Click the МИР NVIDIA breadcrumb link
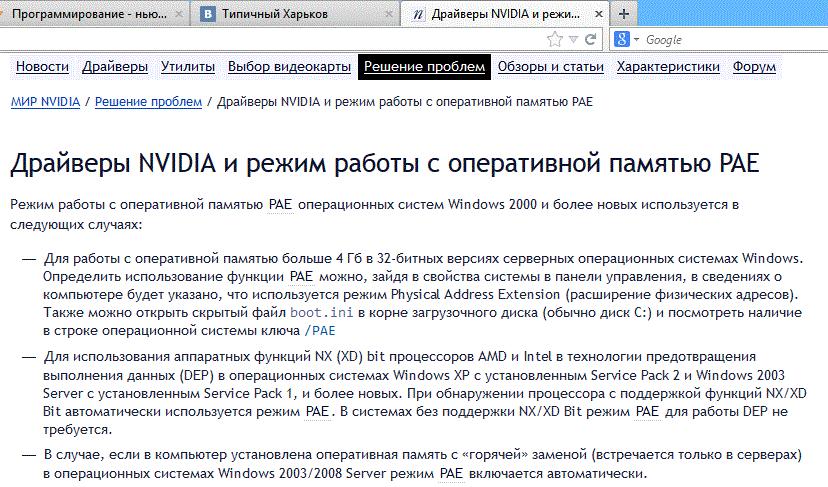828x487 pixels. pyautogui.click(x=45, y=101)
